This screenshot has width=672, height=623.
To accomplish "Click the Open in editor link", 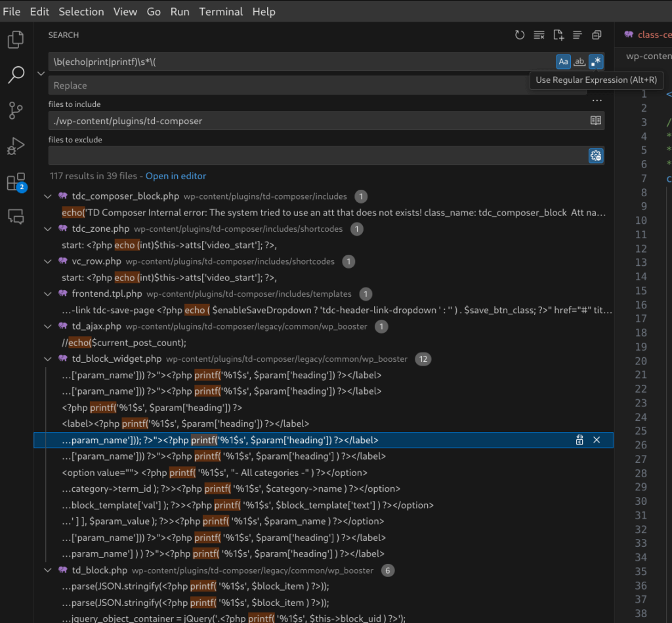I will click(x=175, y=176).
